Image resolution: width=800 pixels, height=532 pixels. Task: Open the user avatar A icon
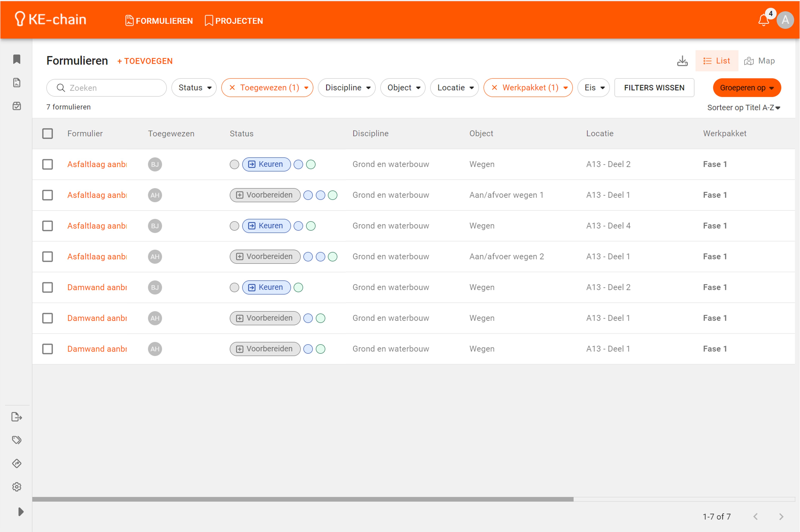pos(785,20)
